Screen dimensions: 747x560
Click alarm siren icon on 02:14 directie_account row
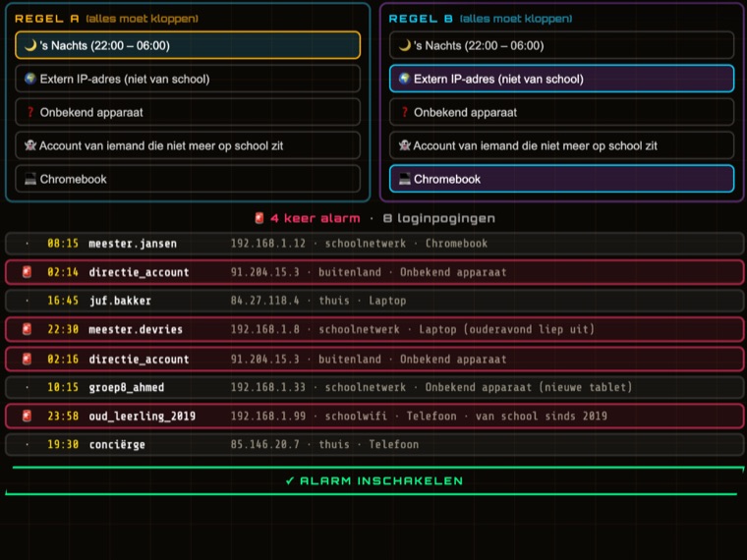pyautogui.click(x=28, y=272)
